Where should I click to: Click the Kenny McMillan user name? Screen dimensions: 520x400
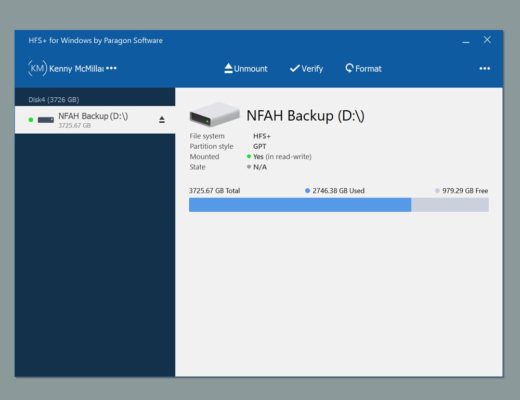coord(76,69)
